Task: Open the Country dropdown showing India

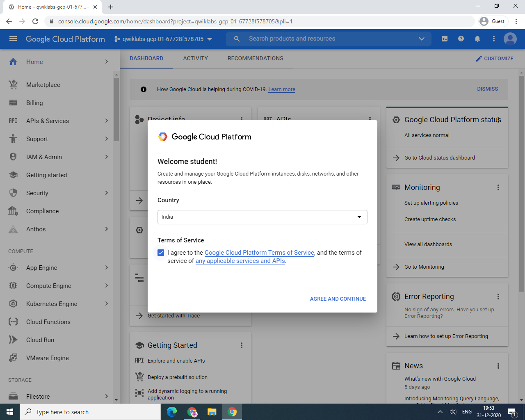Action: 262,217
